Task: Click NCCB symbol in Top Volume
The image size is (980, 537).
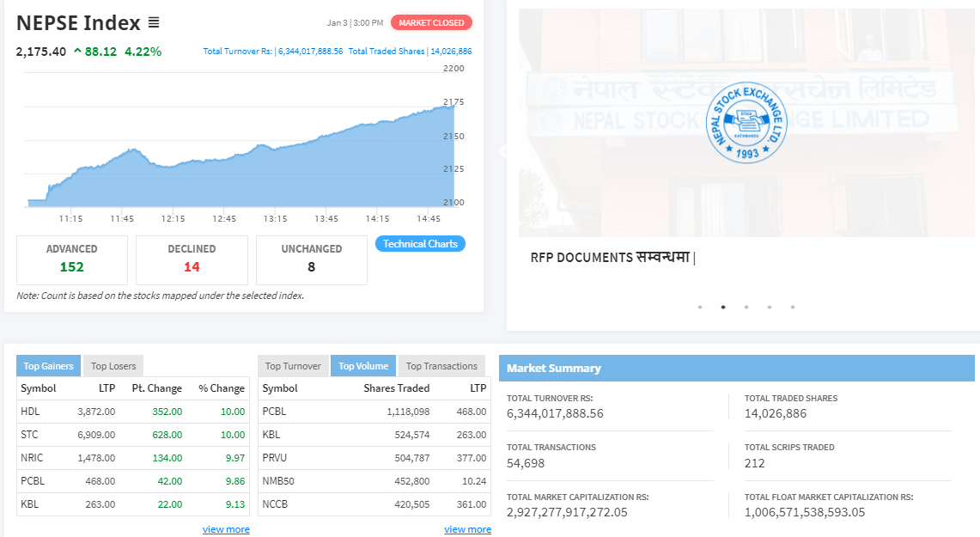Action: [275, 503]
